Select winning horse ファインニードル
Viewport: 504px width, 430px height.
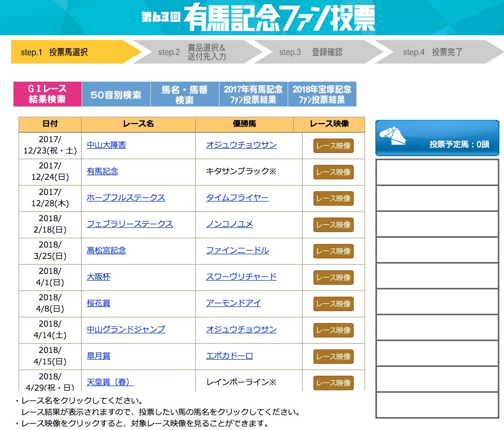pyautogui.click(x=238, y=251)
